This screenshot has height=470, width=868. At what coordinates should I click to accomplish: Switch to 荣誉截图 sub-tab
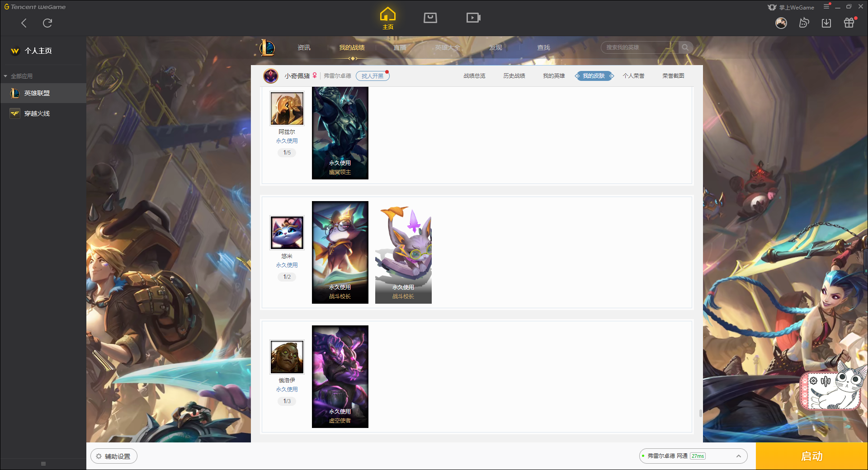(673, 76)
